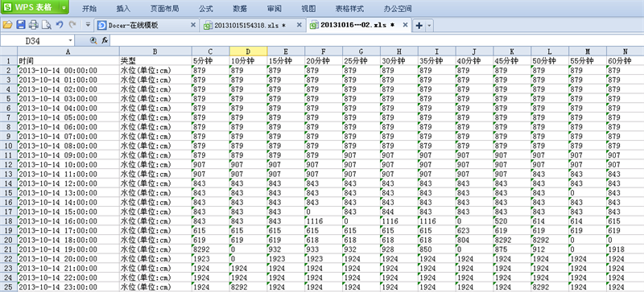The width and height of the screenshot is (644, 292).
Task: Open the 公式 tab
Action: coord(206,9)
